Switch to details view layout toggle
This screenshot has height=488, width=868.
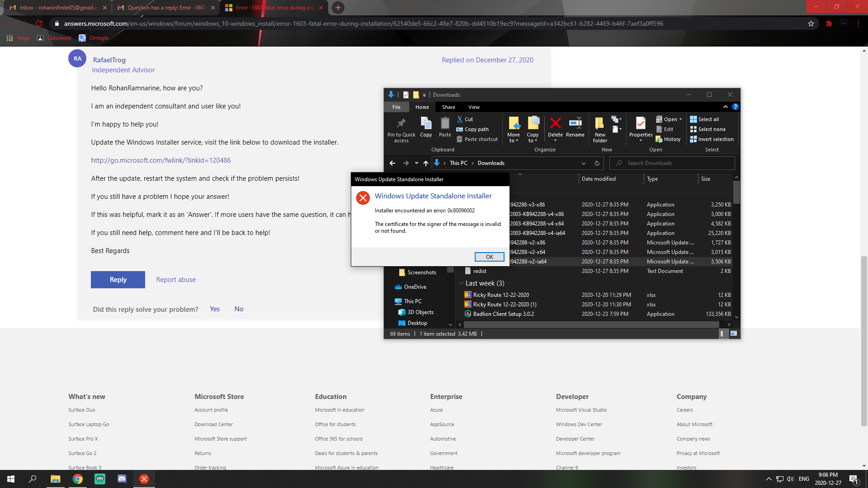722,334
